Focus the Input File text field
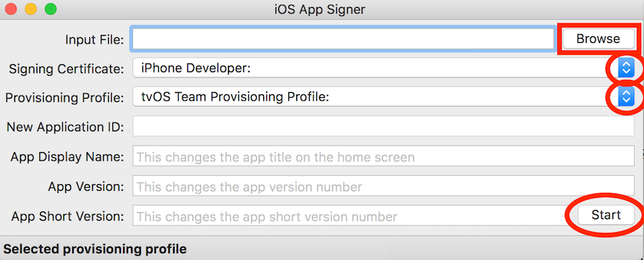 click(343, 39)
